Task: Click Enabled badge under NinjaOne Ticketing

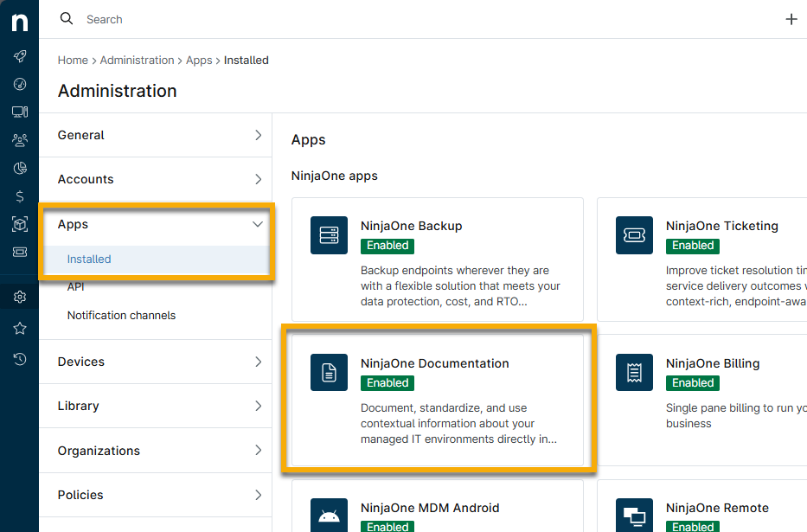Action: click(693, 246)
